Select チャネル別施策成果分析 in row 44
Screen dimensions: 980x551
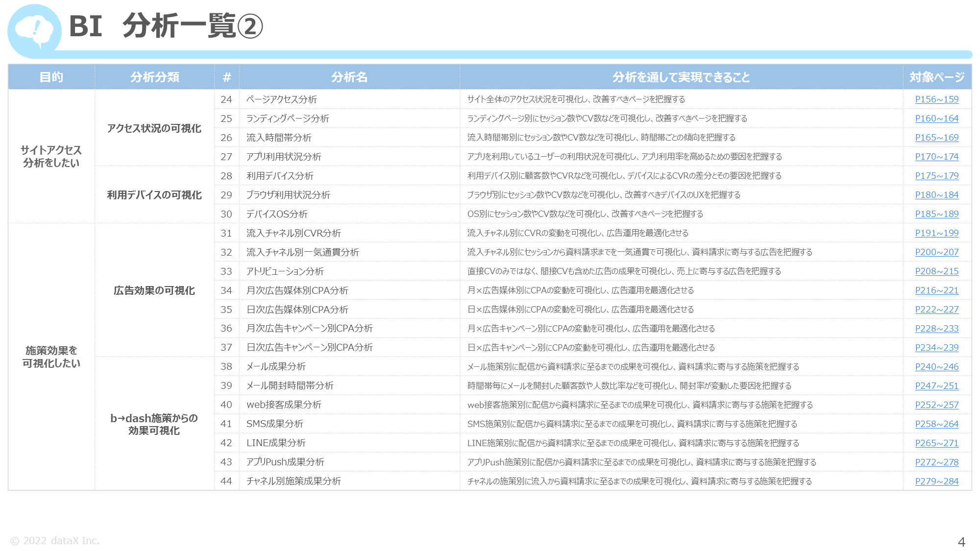(294, 481)
